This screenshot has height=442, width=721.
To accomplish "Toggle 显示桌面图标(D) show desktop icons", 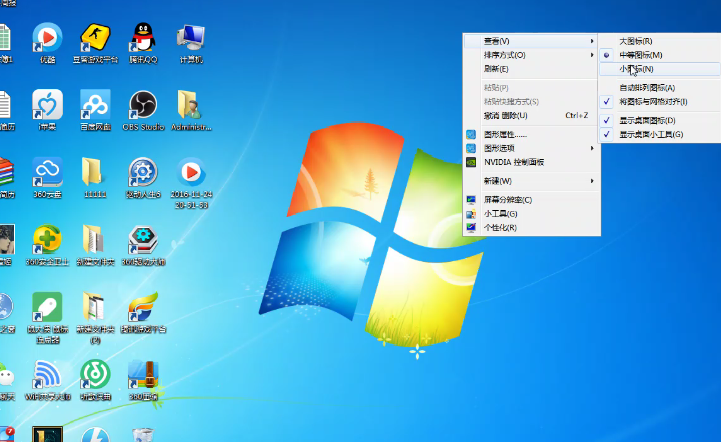I will click(660, 121).
